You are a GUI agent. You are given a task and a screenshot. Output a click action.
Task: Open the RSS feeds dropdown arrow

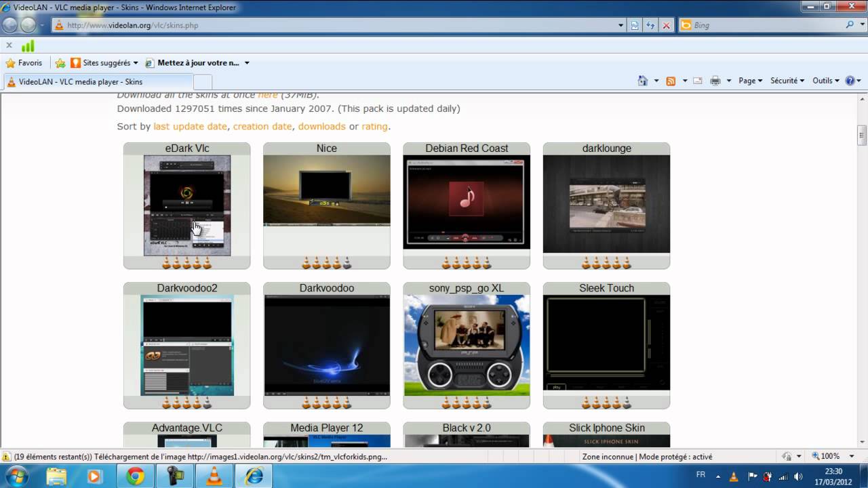(684, 81)
